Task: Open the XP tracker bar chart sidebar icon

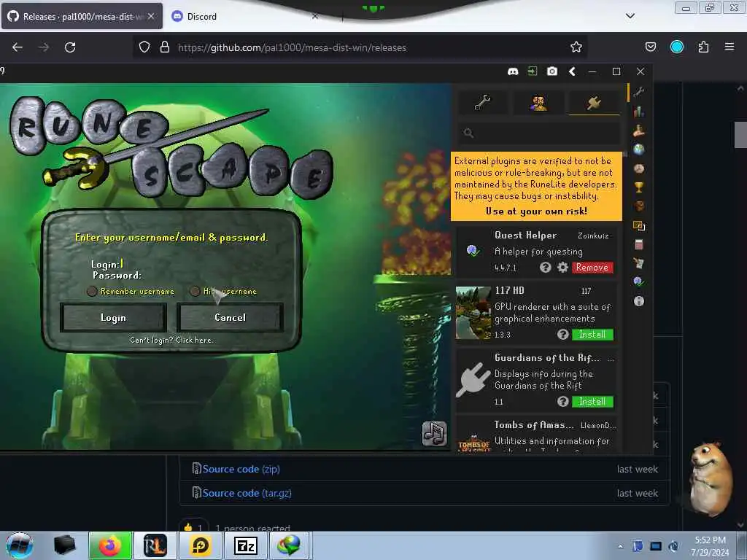Action: coord(639,112)
